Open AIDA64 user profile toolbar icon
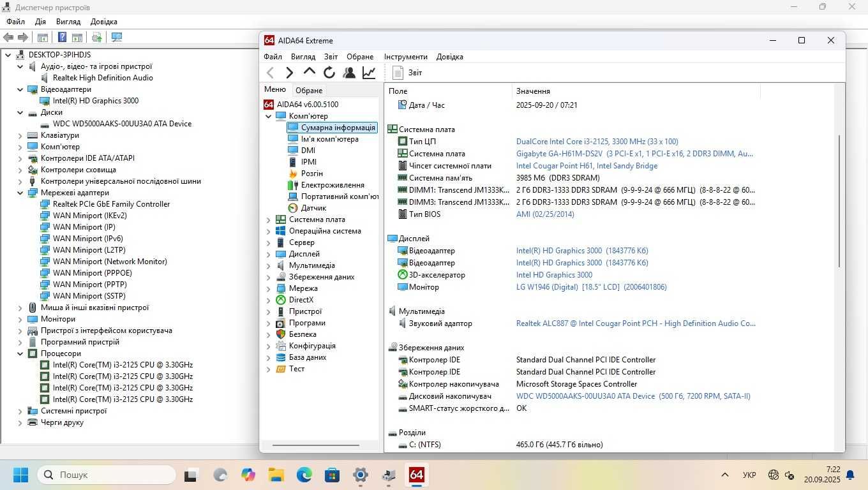 click(x=349, y=73)
